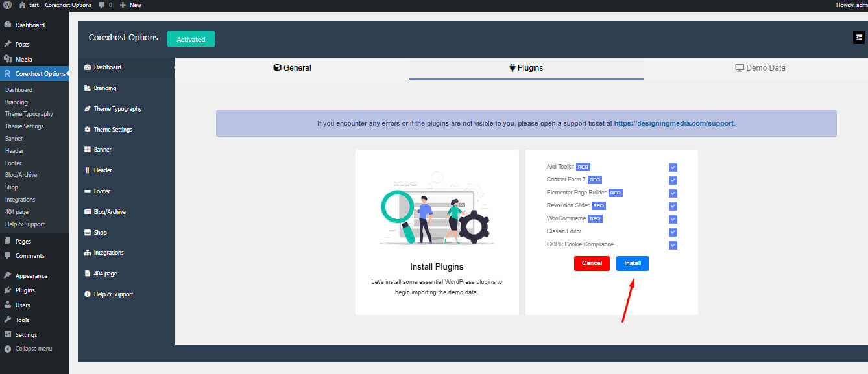Open the Demo Data tab

click(x=760, y=68)
